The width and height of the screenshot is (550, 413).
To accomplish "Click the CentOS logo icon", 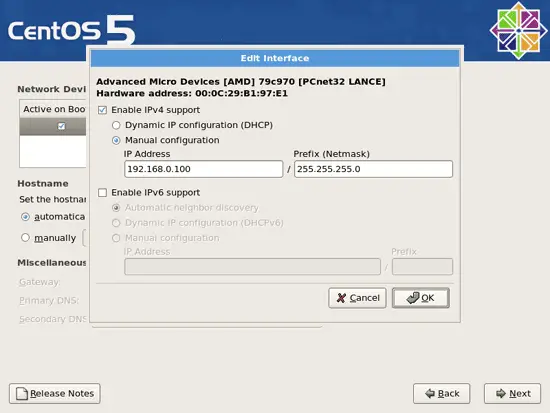I will pos(518,31).
